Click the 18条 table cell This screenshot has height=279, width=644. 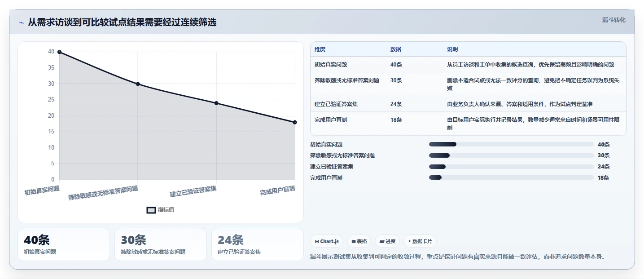396,120
